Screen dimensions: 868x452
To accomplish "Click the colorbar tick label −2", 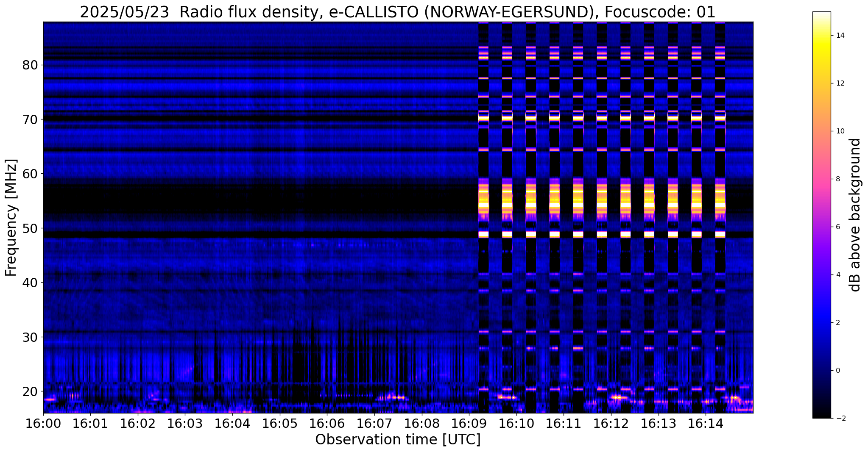I will tap(840, 419).
